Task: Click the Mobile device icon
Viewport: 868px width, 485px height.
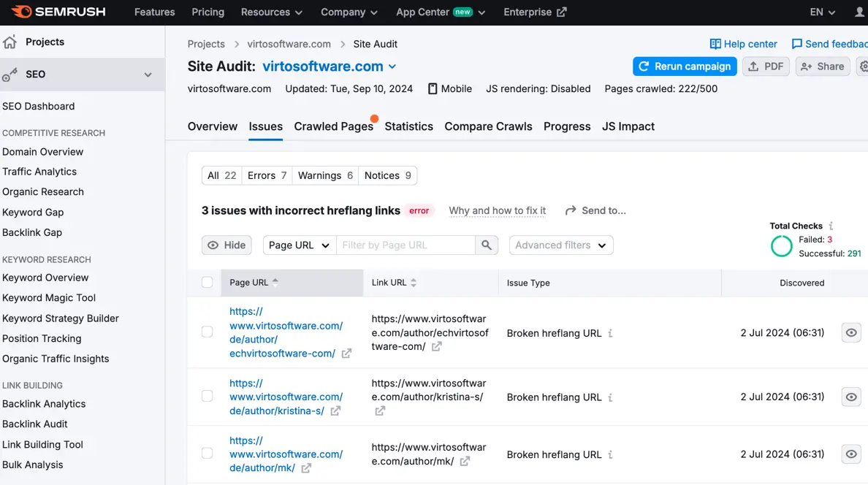Action: [433, 88]
